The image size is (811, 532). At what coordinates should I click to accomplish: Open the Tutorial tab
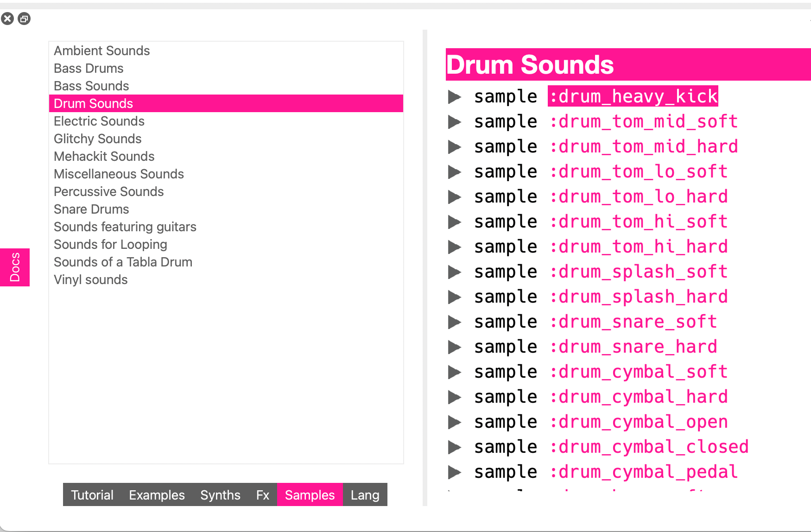click(92, 495)
